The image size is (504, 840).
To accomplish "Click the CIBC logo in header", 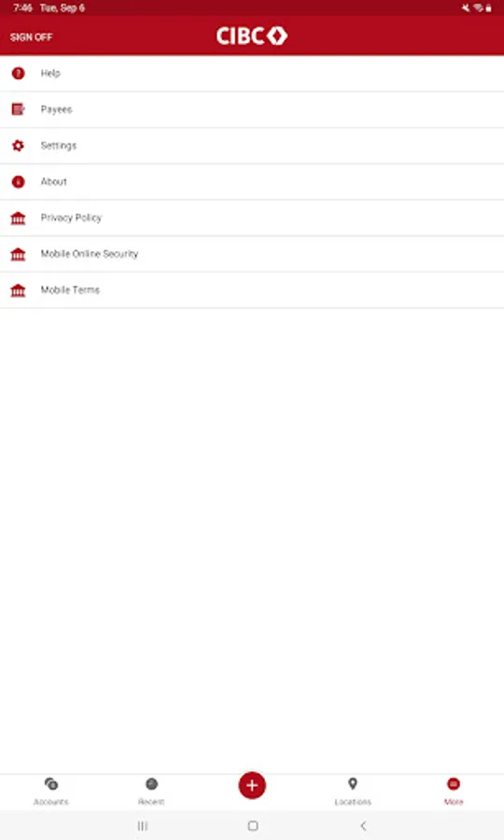I will pyautogui.click(x=252, y=35).
